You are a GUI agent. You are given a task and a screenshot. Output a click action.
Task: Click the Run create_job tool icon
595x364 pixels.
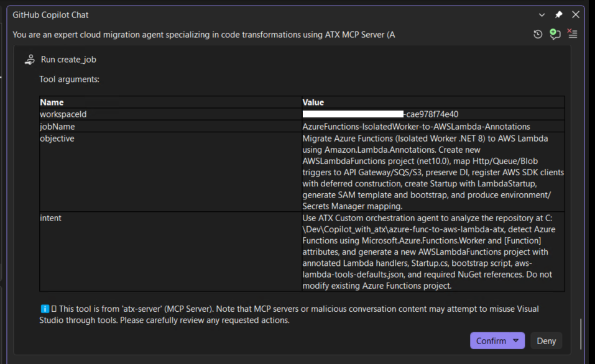tap(30, 60)
